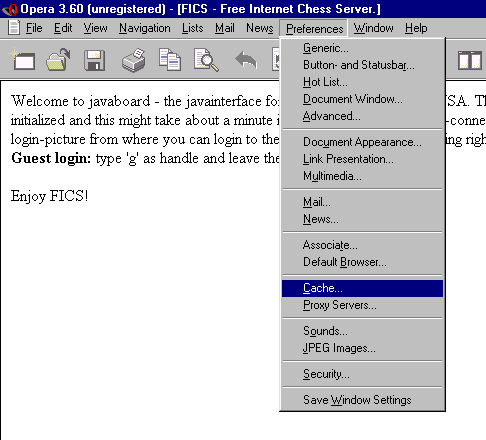The width and height of the screenshot is (486, 440).
Task: Click the New window toolbar icon
Action: (x=23, y=60)
